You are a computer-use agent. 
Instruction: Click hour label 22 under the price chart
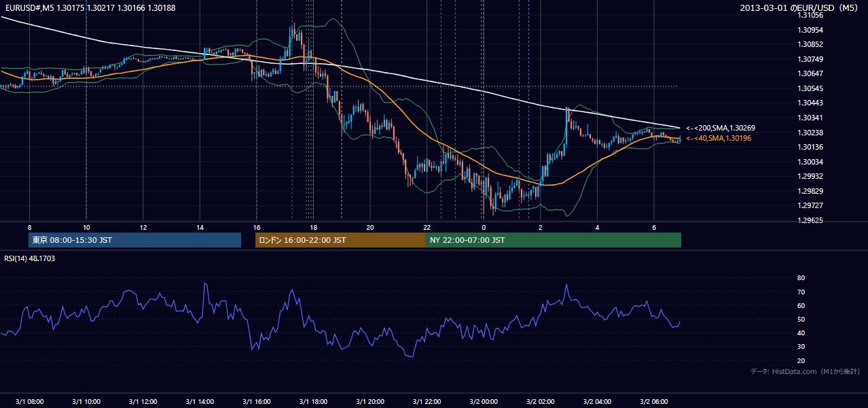tap(427, 227)
